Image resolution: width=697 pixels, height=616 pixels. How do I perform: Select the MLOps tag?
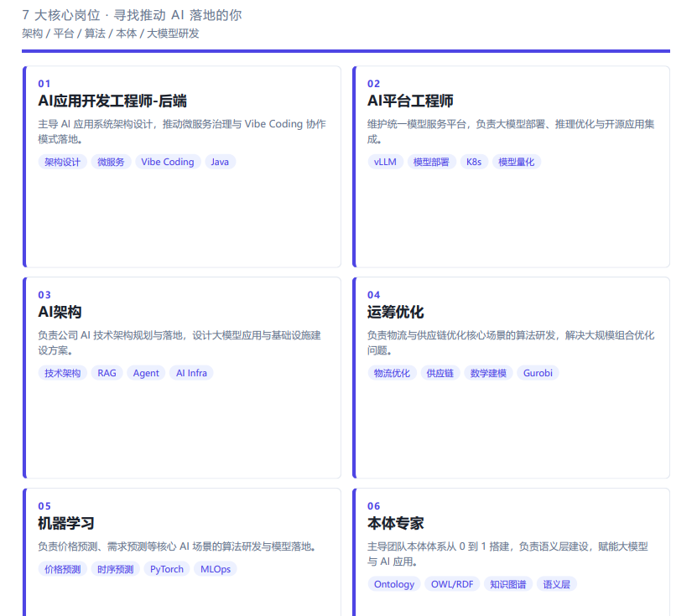[x=216, y=569]
